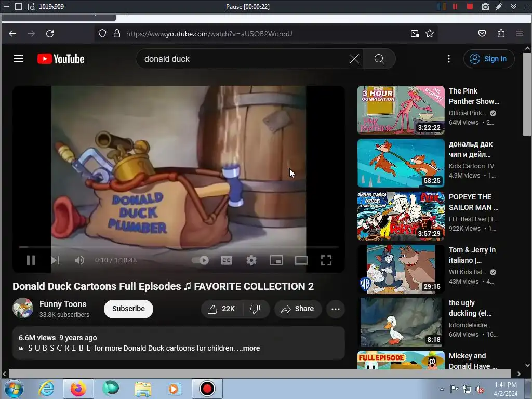Click the 0:10 / 1:10:48 time display
This screenshot has height=399, width=532.
(116, 260)
